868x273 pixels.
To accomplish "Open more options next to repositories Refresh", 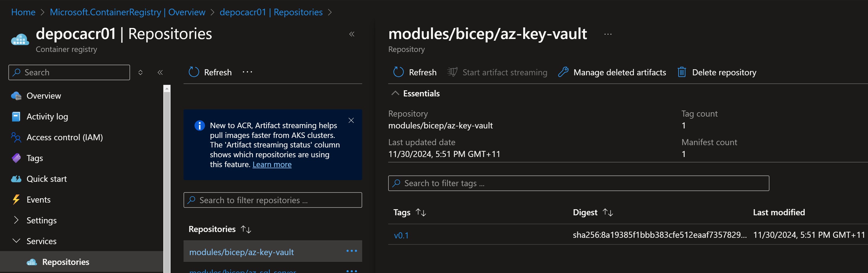I will (x=247, y=72).
